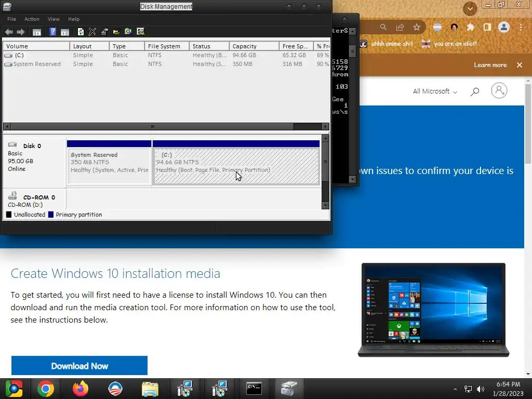Screen dimensions: 532x399
Task: Click the disk Settings view toolbar icon
Action: (140, 32)
